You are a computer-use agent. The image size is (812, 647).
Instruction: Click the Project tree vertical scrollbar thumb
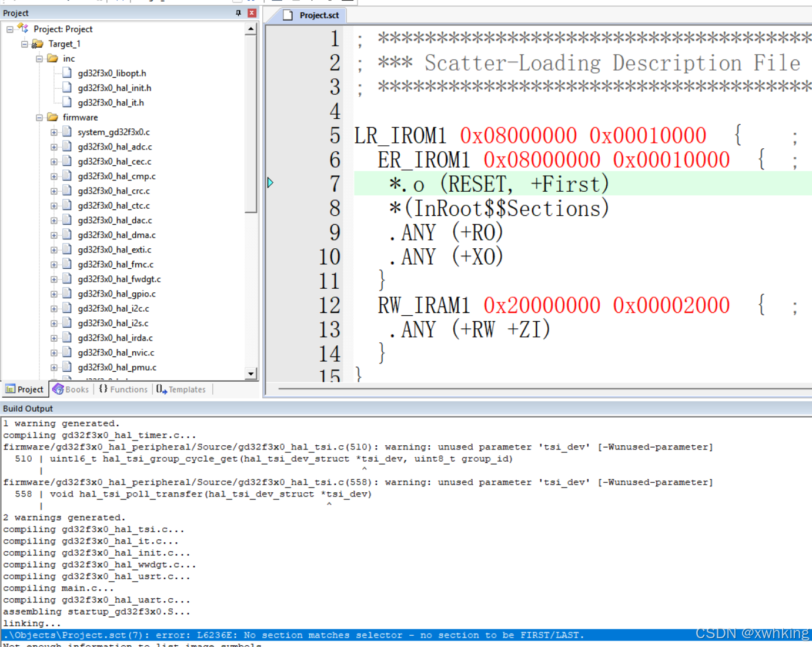click(251, 124)
